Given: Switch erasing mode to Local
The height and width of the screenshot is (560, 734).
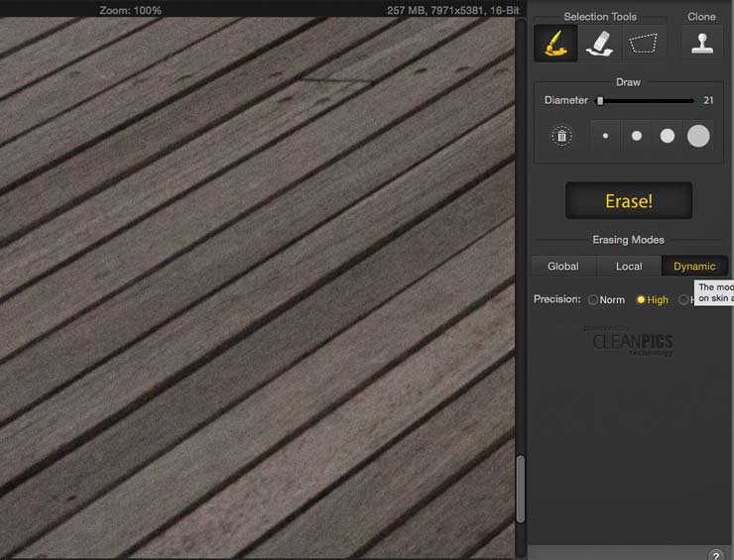Looking at the screenshot, I should coord(629,267).
